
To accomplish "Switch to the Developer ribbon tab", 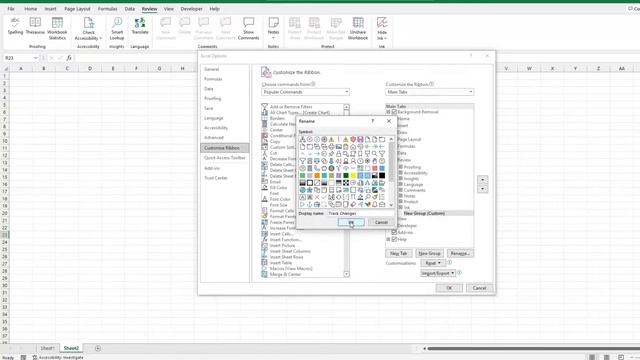I will pos(191,9).
